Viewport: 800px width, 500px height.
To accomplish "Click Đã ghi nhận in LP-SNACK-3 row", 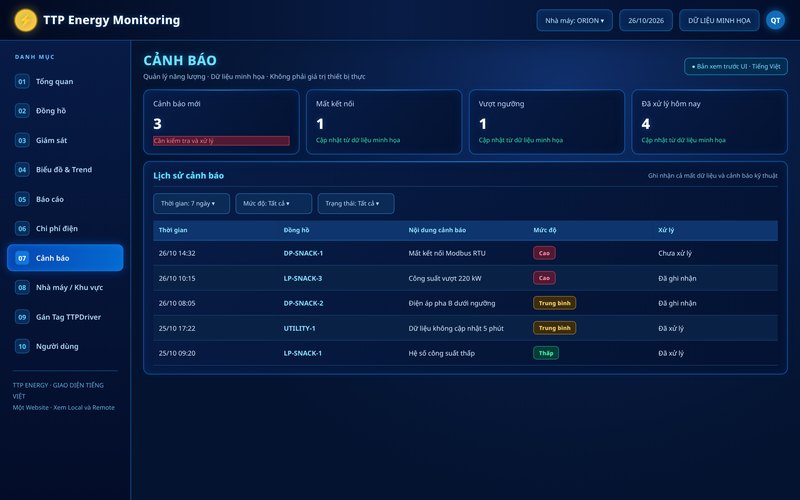I will (x=677, y=278).
